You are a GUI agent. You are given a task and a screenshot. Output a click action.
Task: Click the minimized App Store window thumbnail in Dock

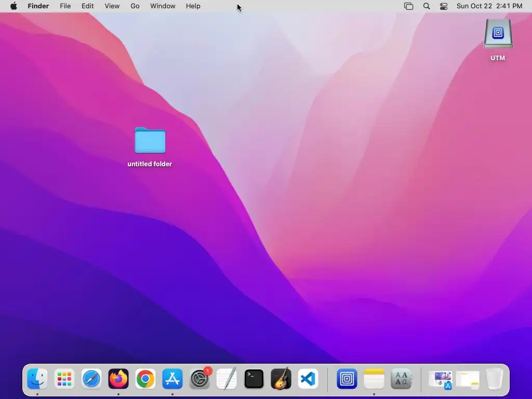441,380
